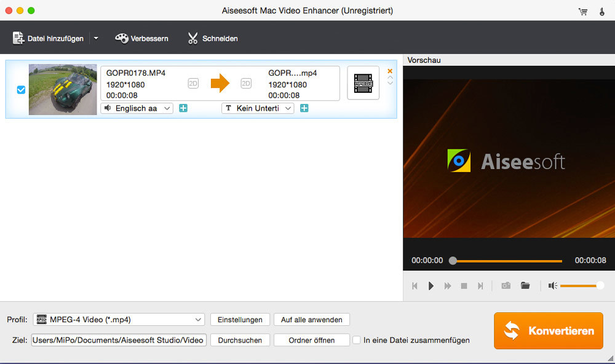Play the preview video

431,286
